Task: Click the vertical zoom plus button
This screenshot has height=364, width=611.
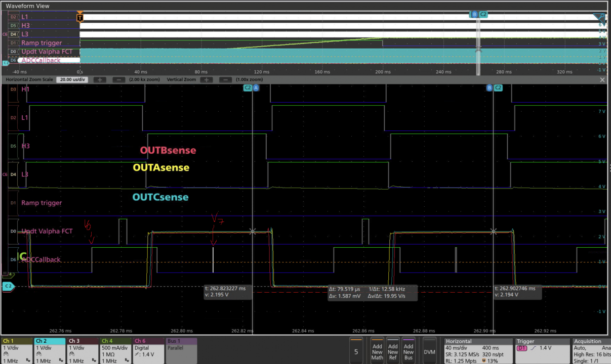Action: point(206,80)
